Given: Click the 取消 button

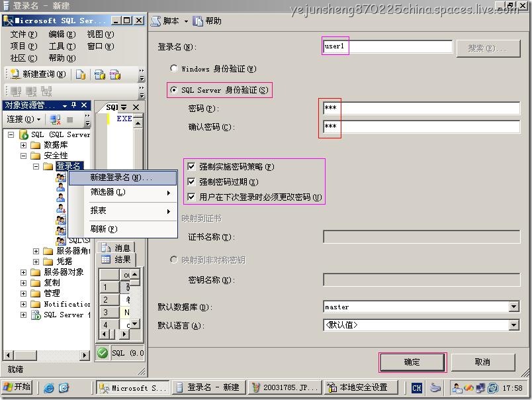Looking at the screenshot, I should click(483, 362).
